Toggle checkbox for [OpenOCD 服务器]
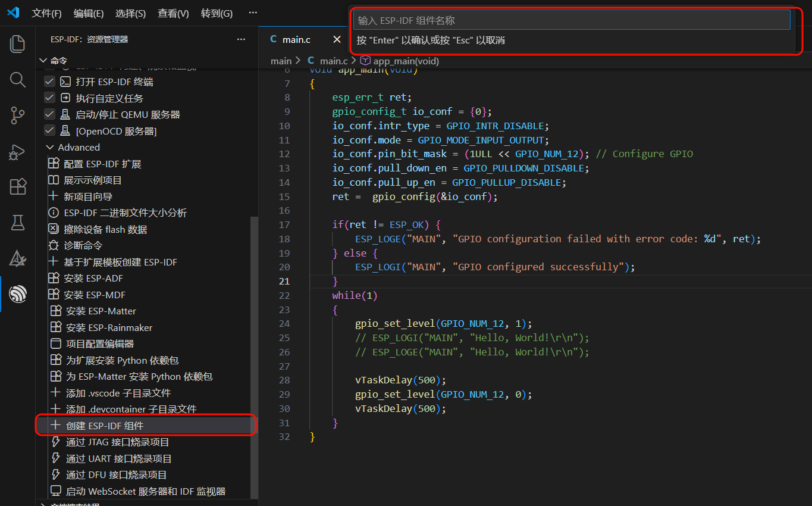 (50, 131)
